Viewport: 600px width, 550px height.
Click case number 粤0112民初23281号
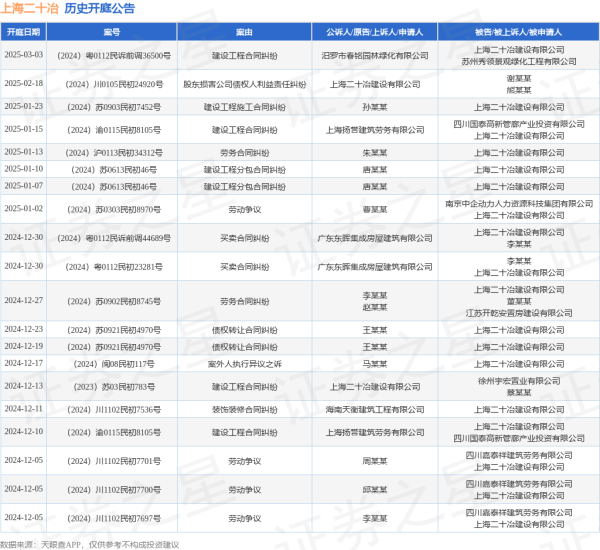click(x=114, y=267)
